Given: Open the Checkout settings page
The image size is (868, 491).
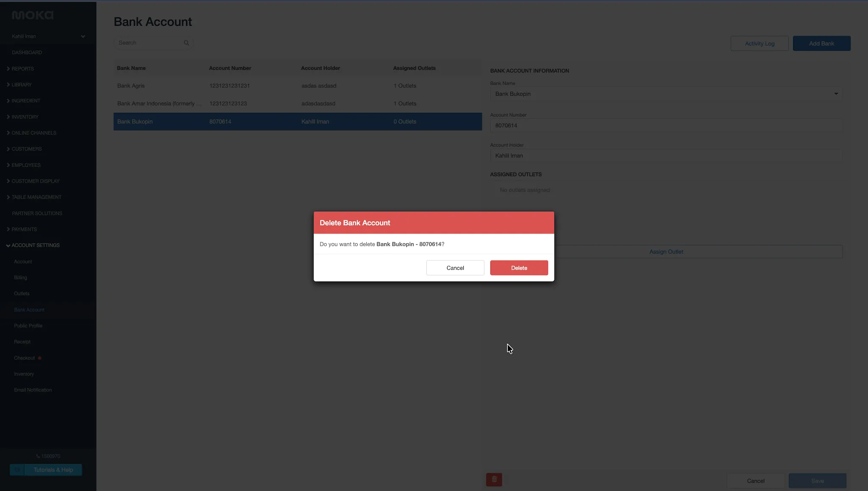Looking at the screenshot, I should 24,358.
